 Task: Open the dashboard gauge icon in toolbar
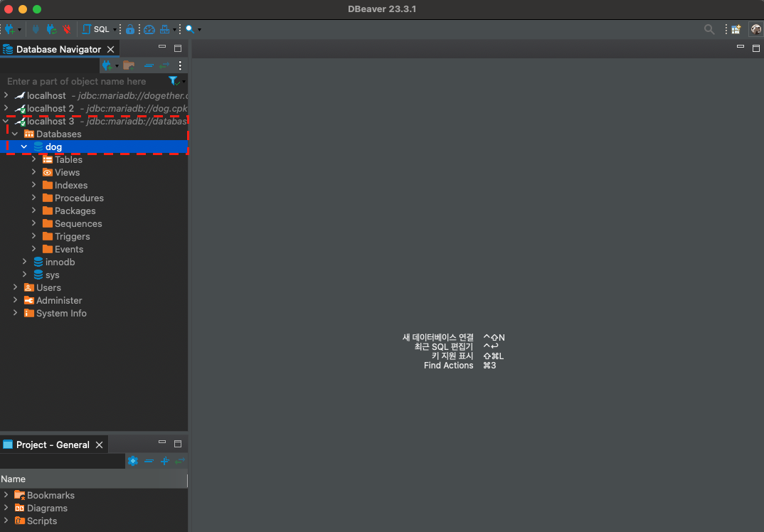pyautogui.click(x=149, y=29)
